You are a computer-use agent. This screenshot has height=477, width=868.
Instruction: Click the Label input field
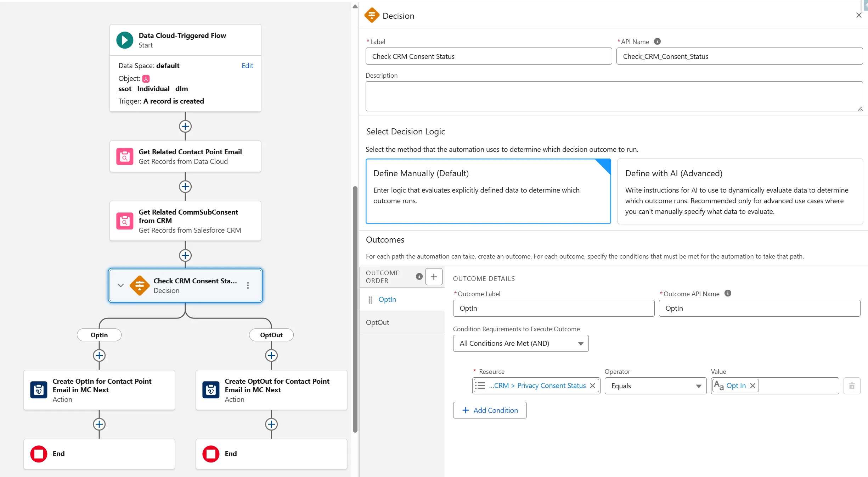(x=489, y=56)
